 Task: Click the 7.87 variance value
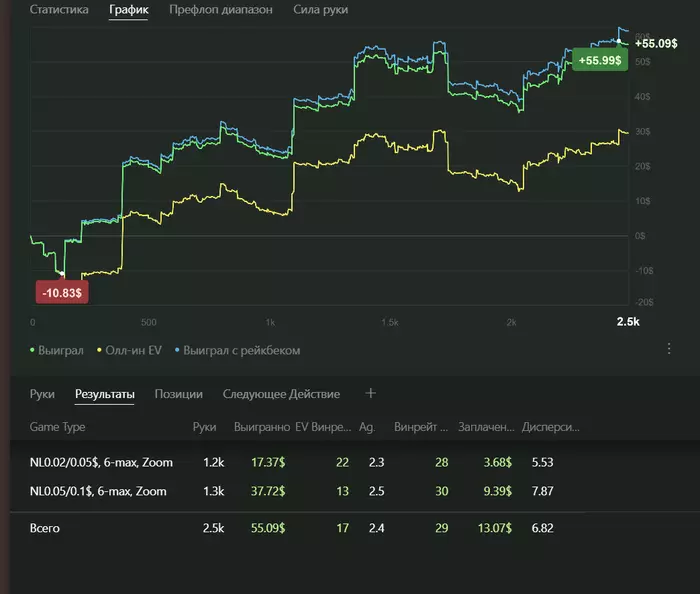point(542,491)
